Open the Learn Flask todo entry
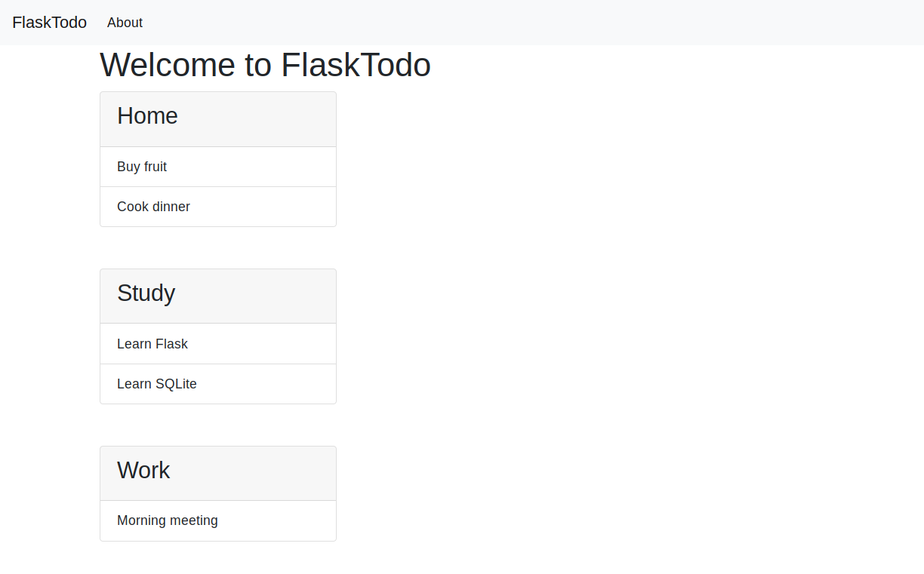The image size is (924, 574). pos(218,344)
